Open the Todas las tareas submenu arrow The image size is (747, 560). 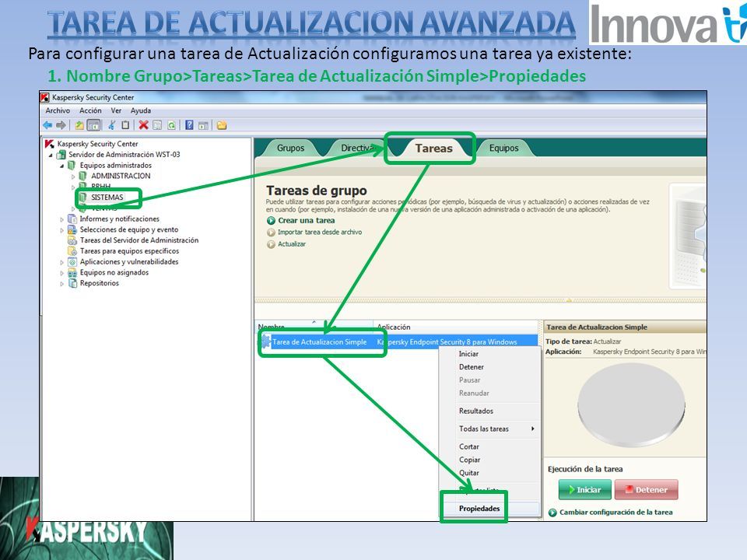pos(532,429)
